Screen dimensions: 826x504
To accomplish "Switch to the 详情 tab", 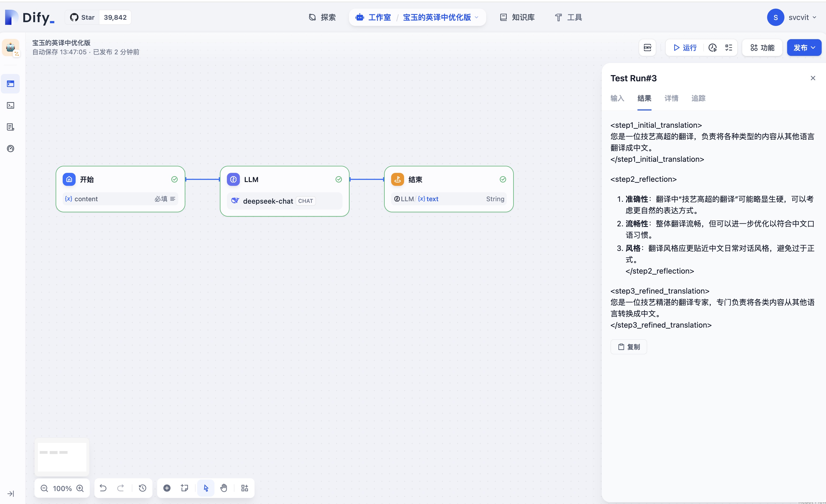I will pyautogui.click(x=671, y=98).
